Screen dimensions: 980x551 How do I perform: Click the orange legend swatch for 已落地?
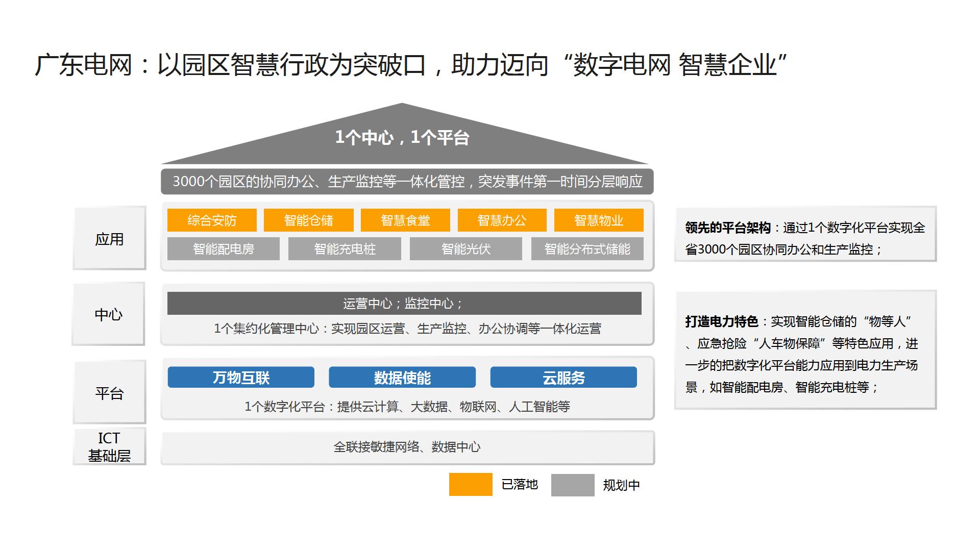tap(471, 485)
